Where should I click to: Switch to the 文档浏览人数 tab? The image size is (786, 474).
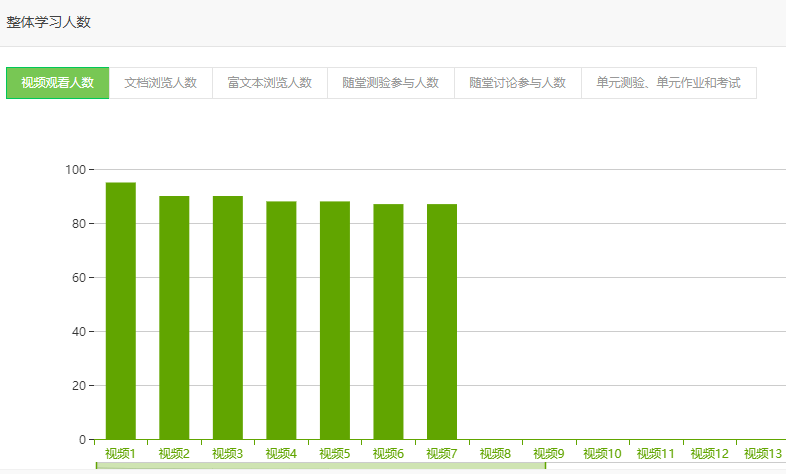(160, 83)
